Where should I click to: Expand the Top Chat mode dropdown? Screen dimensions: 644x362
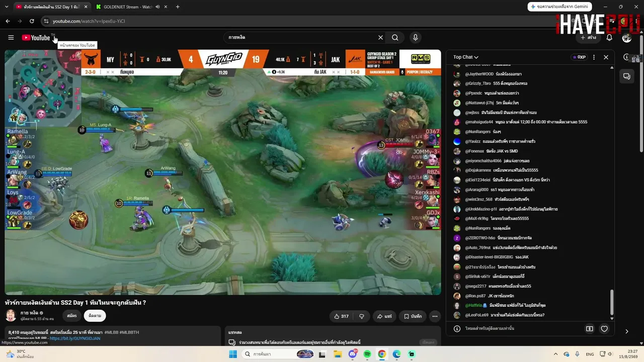466,57
